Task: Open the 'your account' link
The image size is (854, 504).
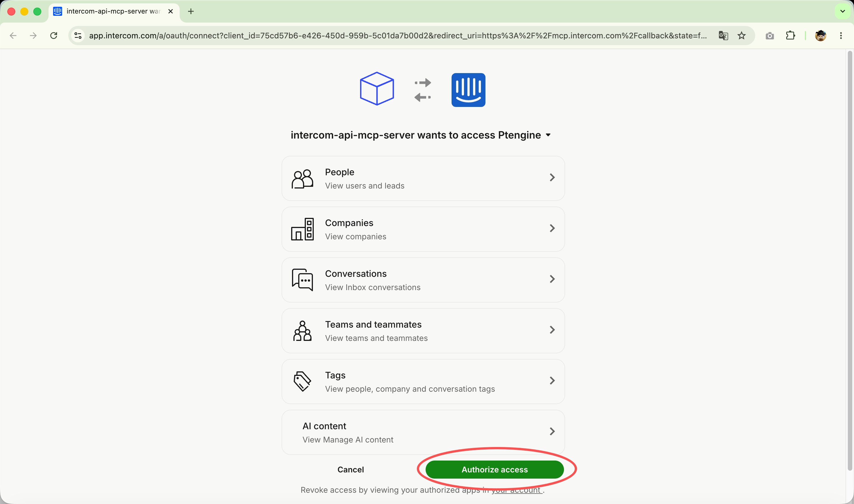Action: click(x=516, y=490)
